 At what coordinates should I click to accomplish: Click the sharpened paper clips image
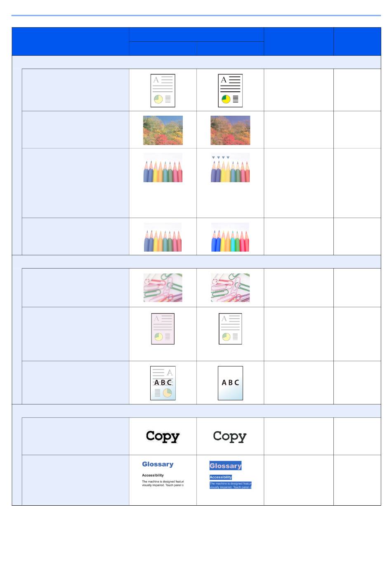click(x=230, y=288)
